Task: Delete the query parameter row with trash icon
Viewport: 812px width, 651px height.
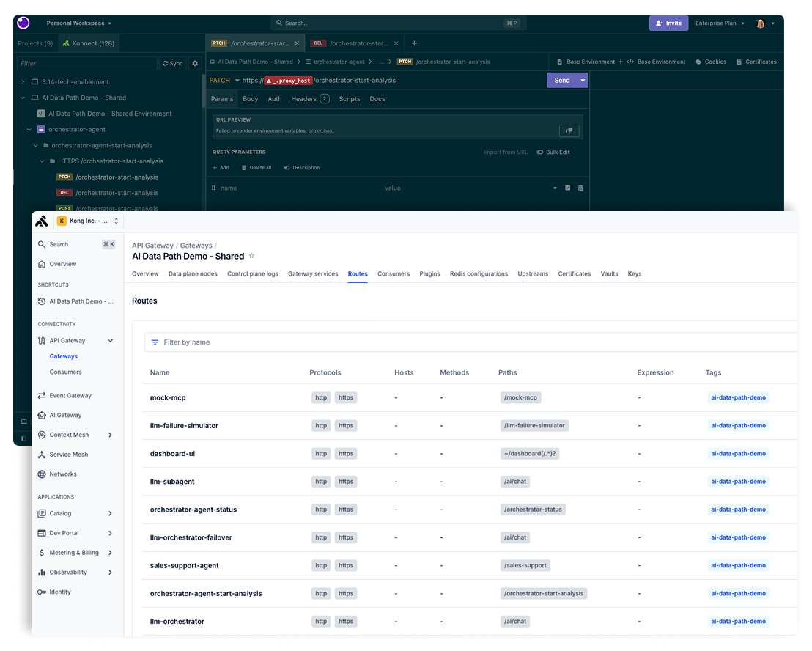Action: click(x=580, y=188)
